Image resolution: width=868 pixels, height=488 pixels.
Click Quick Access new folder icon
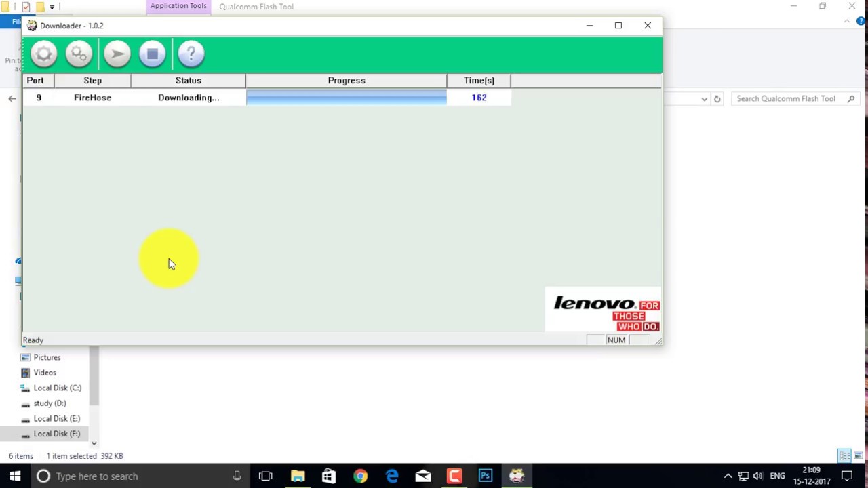click(40, 7)
